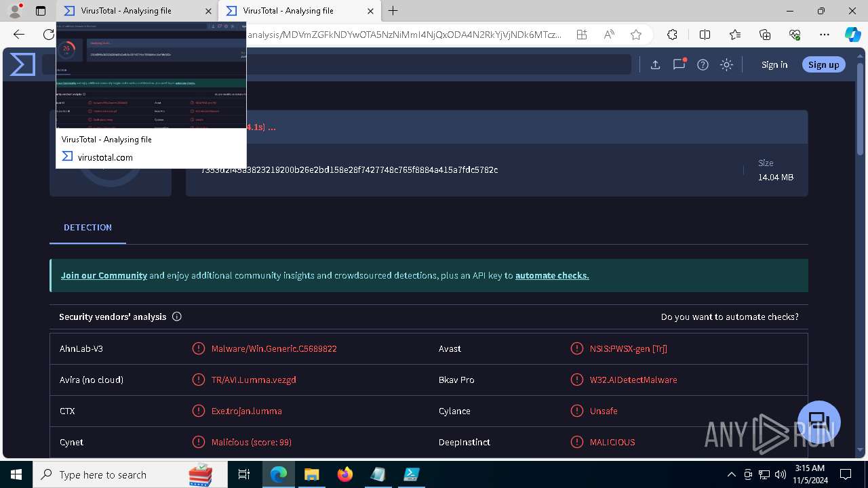Viewport: 868px width, 488px height.
Task: Select text Malware/Win.Generic.C5689822
Action: (274, 348)
